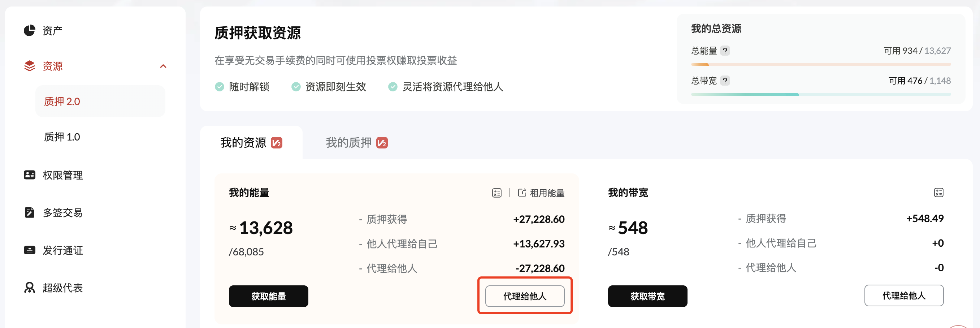Click the Assets pie chart icon

tap(29, 30)
